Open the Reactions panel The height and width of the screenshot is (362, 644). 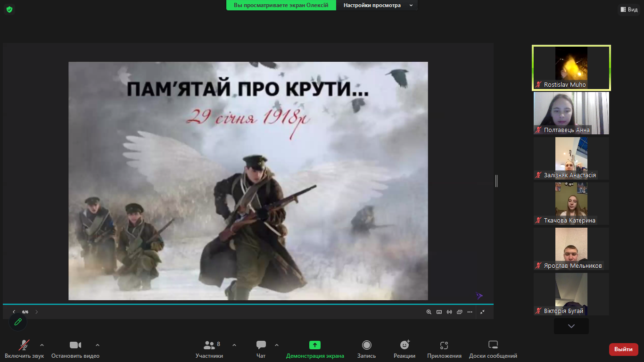405,349
